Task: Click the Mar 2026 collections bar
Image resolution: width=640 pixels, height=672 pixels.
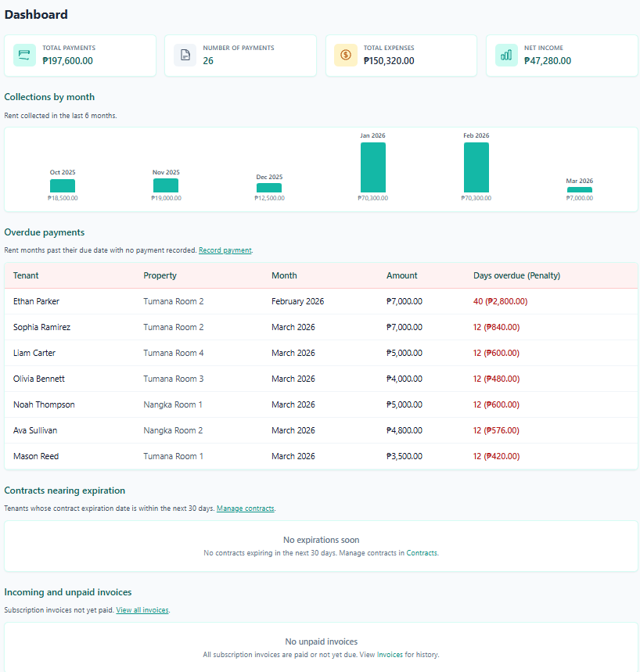Action: 579,190
